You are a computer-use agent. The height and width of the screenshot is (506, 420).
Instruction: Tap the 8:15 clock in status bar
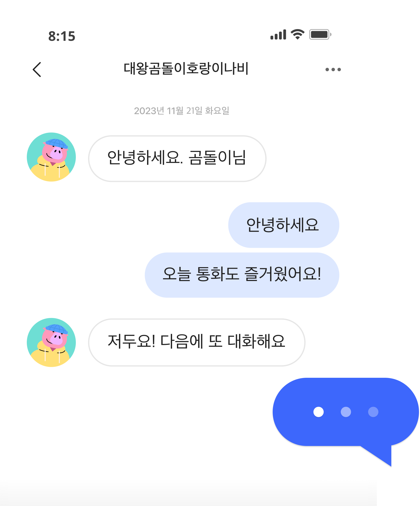click(x=62, y=36)
